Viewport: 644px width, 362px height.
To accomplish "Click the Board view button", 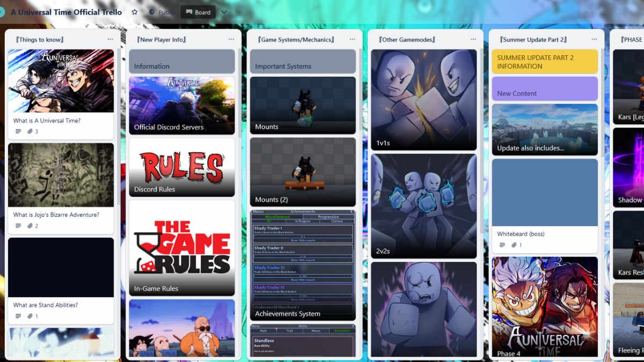I will coord(197,12).
